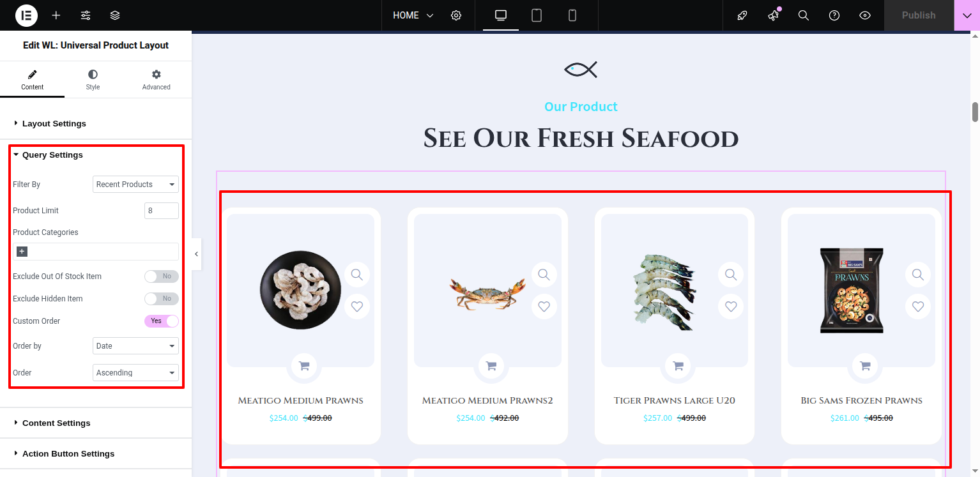Open the Order by Date dropdown

pyautogui.click(x=135, y=346)
